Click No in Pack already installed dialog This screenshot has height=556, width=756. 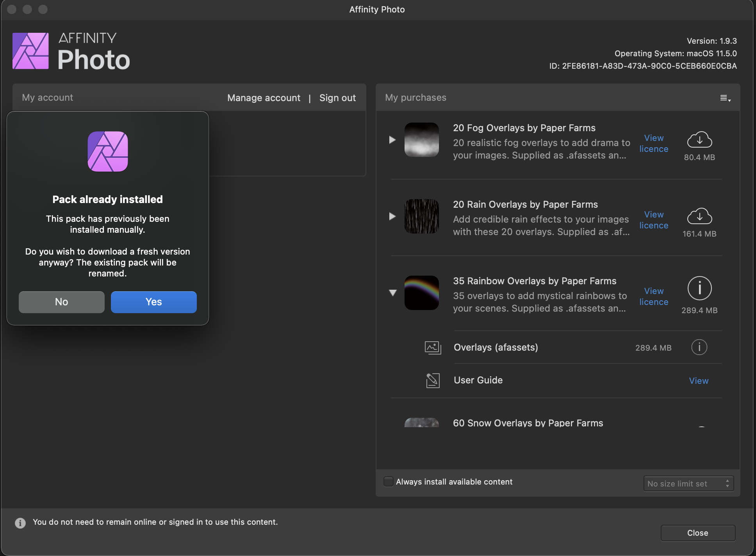point(62,302)
